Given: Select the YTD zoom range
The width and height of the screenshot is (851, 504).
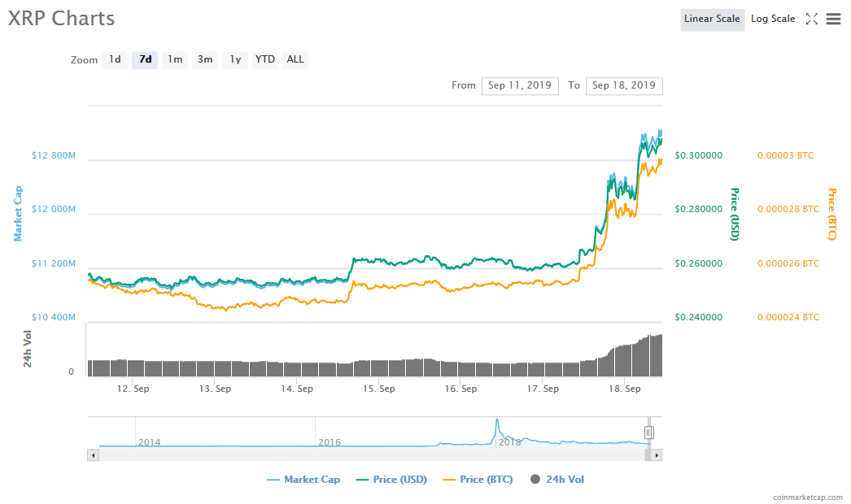Looking at the screenshot, I should [265, 59].
